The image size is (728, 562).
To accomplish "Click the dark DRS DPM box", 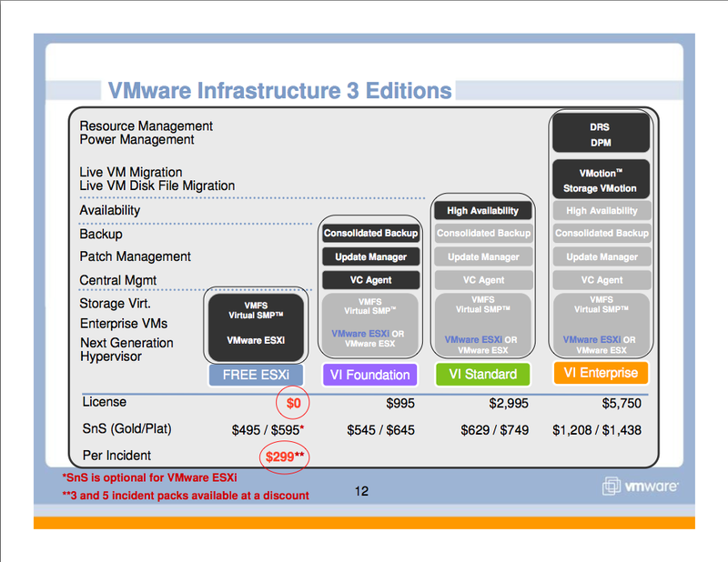I will [x=601, y=135].
